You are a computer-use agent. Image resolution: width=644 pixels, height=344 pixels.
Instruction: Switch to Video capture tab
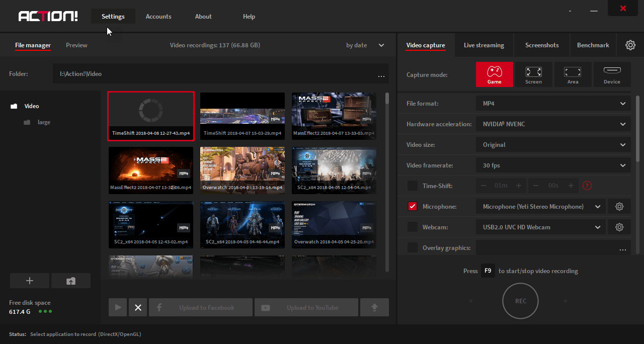click(426, 45)
